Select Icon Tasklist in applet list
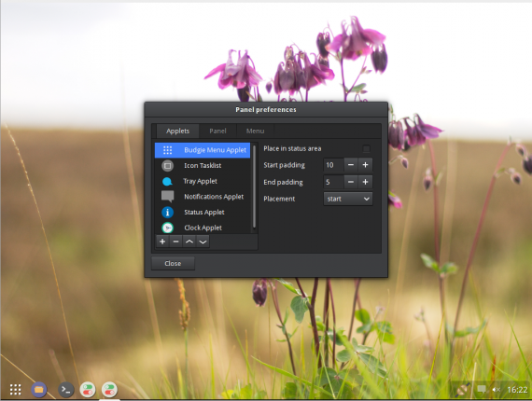The height and width of the screenshot is (401, 532). point(203,165)
